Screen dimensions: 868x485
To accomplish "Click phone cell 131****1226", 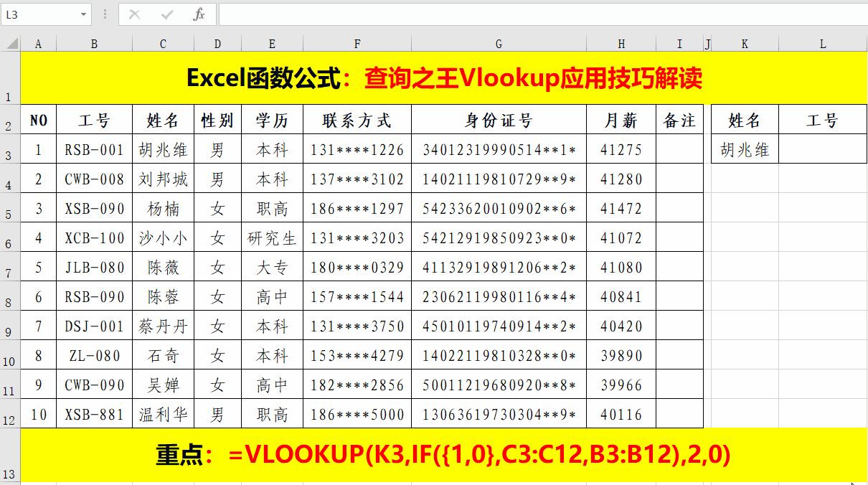I will point(357,149).
